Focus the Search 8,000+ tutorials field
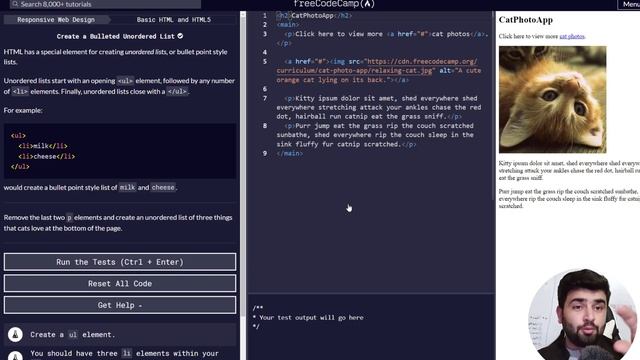This screenshot has height=360, width=640. 105,4
